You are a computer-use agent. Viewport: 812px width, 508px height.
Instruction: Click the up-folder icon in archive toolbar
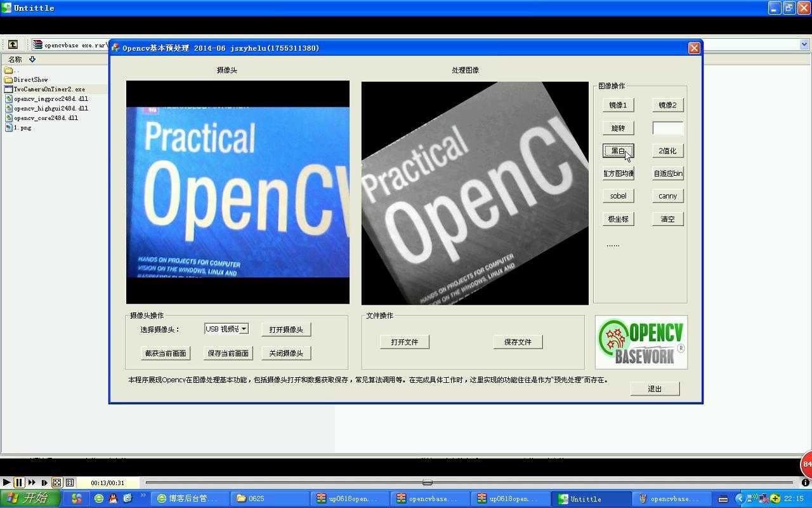[13, 44]
